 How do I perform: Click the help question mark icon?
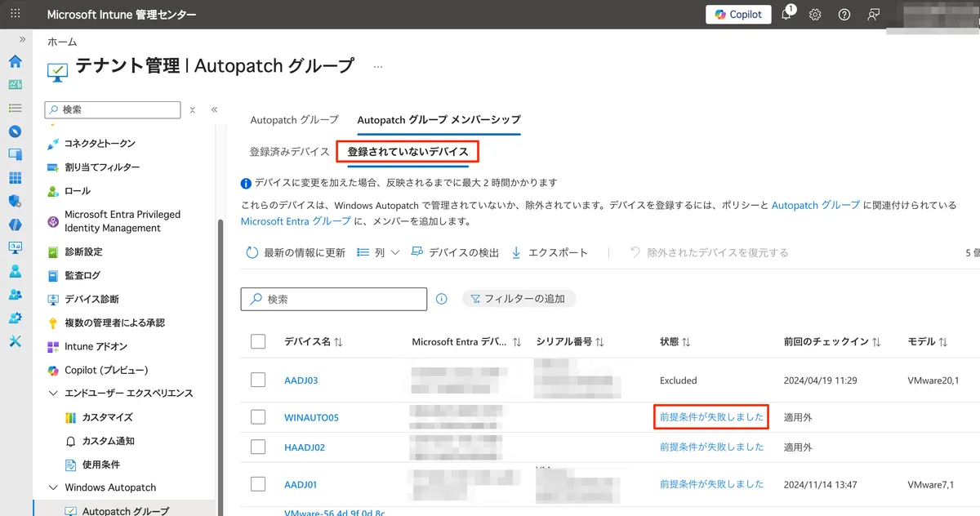click(x=844, y=15)
